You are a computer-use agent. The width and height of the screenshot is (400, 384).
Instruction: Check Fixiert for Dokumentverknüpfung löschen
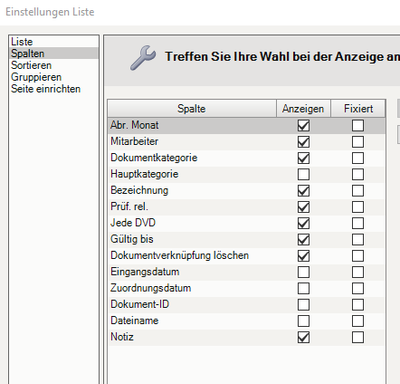click(x=358, y=256)
